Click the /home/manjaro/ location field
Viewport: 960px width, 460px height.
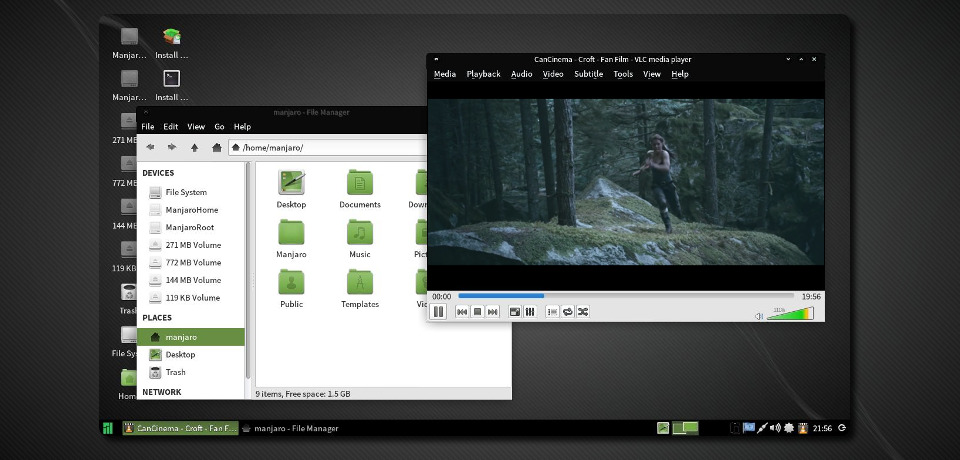[x=328, y=148]
